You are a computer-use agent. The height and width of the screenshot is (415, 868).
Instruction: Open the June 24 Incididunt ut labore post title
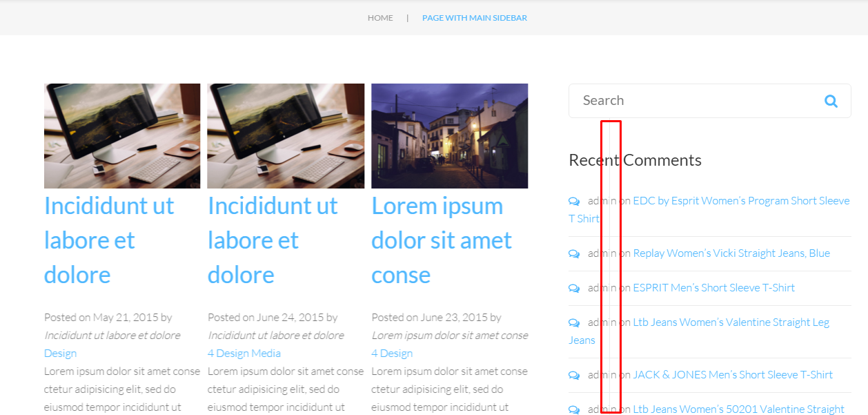[x=273, y=240]
